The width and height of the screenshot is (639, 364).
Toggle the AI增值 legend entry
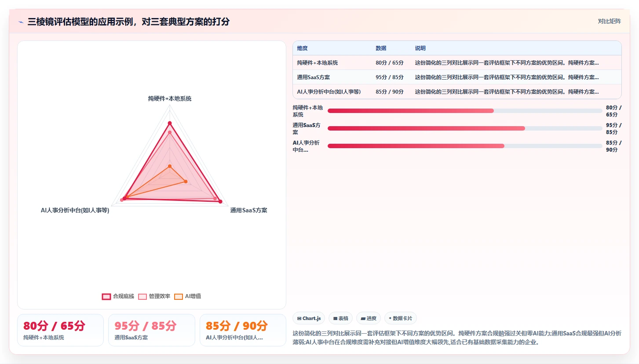tap(188, 296)
